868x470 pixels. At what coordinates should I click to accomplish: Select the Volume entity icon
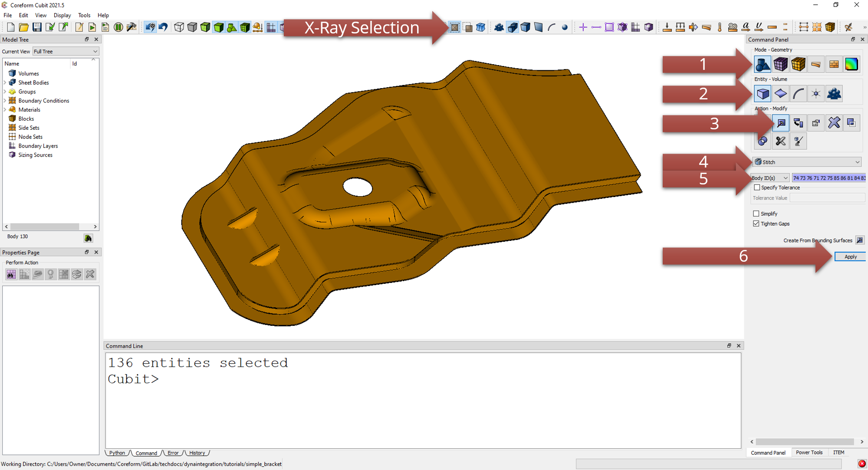763,94
